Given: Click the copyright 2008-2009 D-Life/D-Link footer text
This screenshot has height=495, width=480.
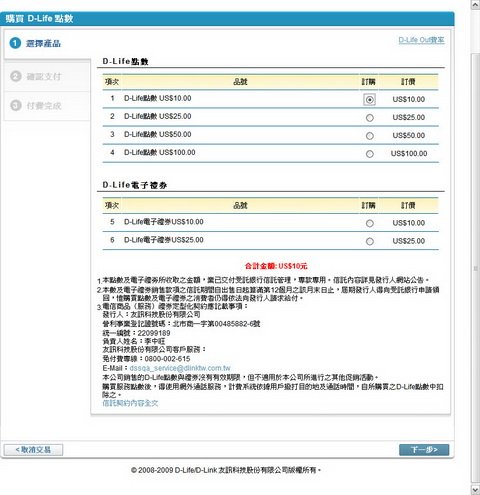Looking at the screenshot, I should (226, 470).
